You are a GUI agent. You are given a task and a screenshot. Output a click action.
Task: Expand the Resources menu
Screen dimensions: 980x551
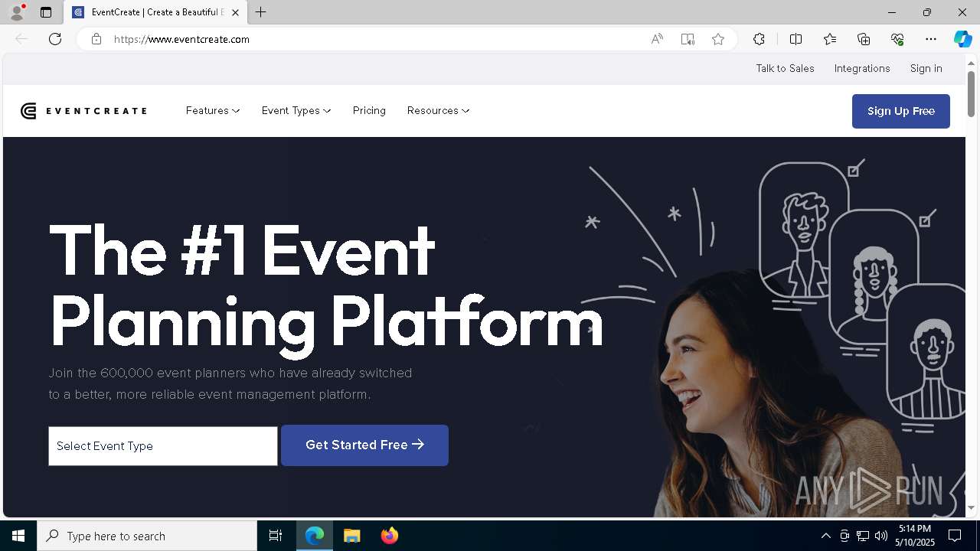pyautogui.click(x=438, y=111)
